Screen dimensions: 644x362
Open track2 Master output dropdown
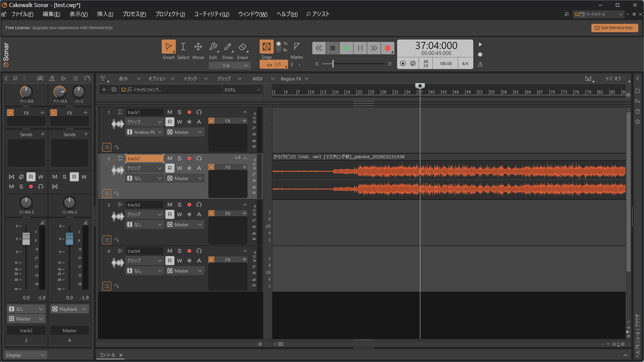click(185, 178)
